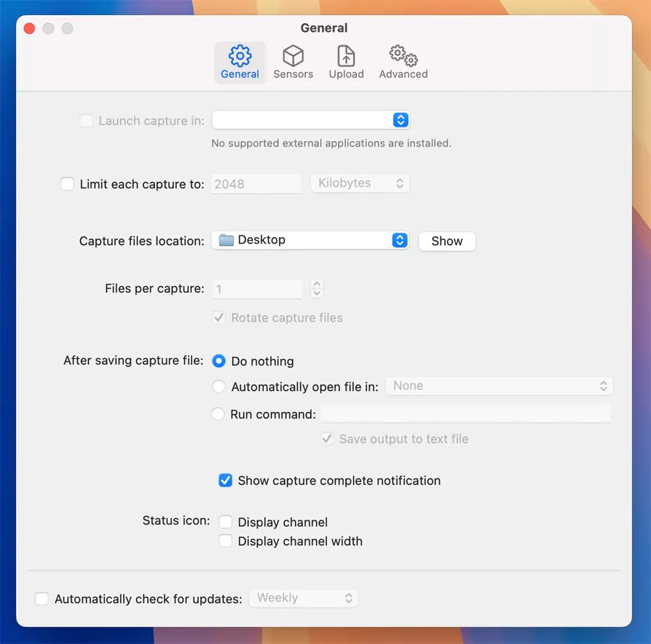Open the Advanced double-gear icon
The height and width of the screenshot is (644, 651).
(x=403, y=56)
